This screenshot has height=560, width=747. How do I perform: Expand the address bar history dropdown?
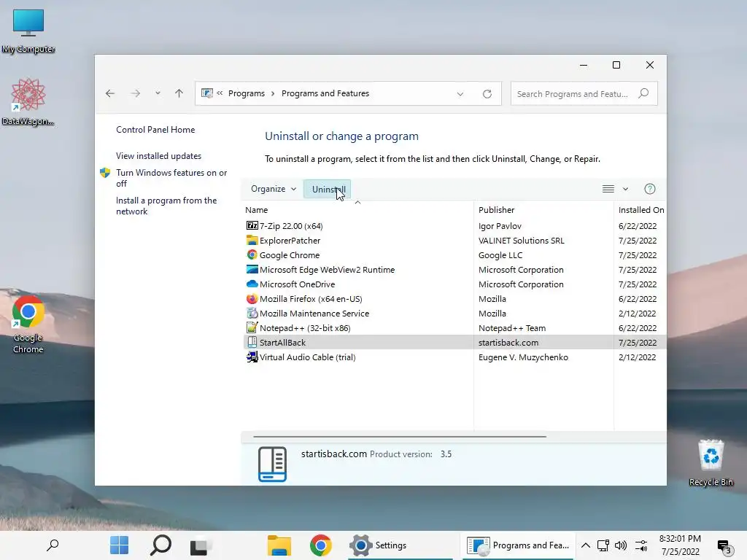[460, 94]
